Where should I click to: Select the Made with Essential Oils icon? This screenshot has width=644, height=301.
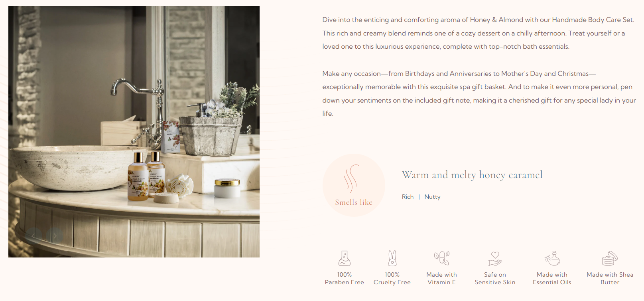tap(552, 258)
